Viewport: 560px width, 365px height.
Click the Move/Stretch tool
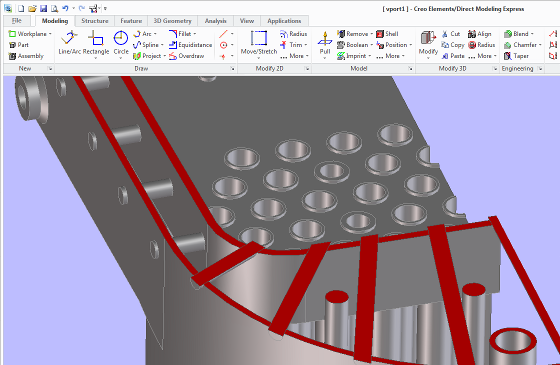pyautogui.click(x=259, y=42)
